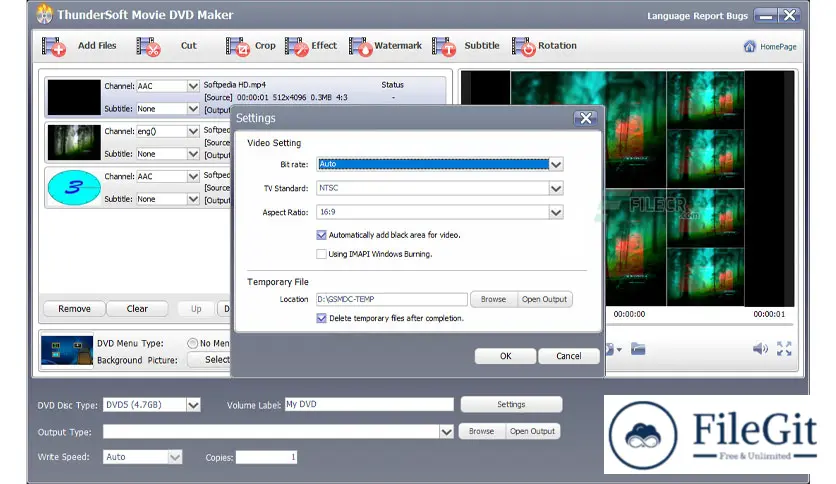Screen dimensions: 836x484
Task: Open the Language menu
Action: (x=668, y=16)
